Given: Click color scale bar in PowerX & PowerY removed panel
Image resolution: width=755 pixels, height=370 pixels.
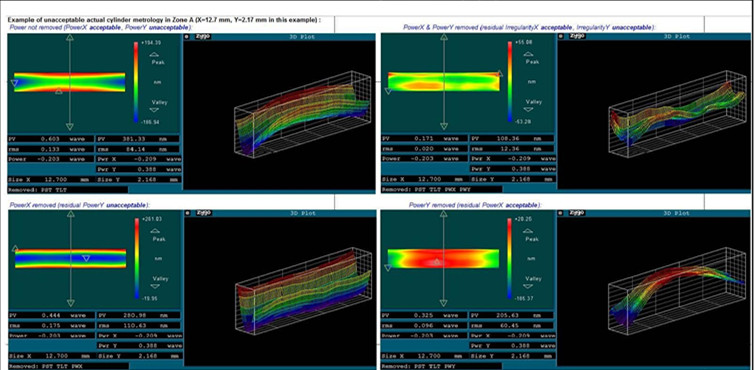Looking at the screenshot, I should click(509, 82).
